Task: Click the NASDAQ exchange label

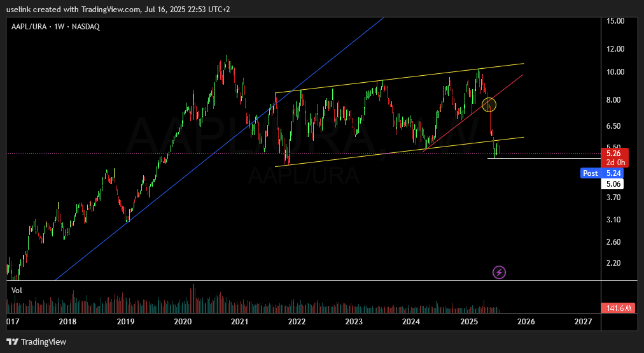Action: pyautogui.click(x=85, y=27)
